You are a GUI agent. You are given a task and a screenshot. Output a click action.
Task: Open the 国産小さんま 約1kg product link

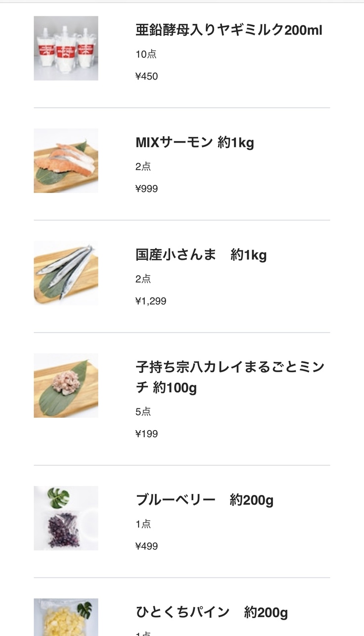point(201,255)
